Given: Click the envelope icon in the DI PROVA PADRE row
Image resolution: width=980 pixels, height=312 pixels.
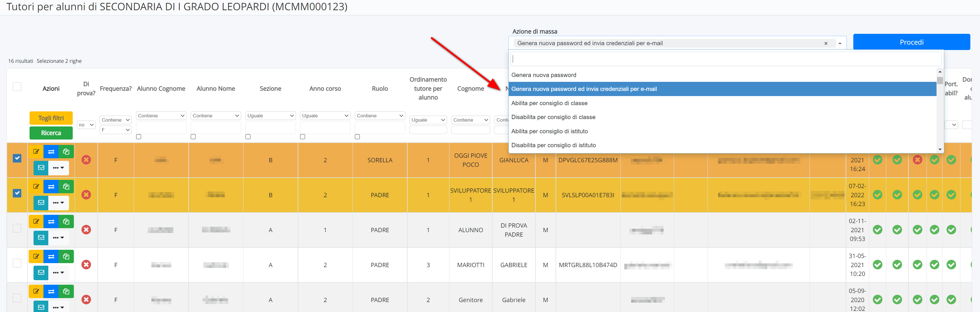Looking at the screenshot, I should coord(41,238).
